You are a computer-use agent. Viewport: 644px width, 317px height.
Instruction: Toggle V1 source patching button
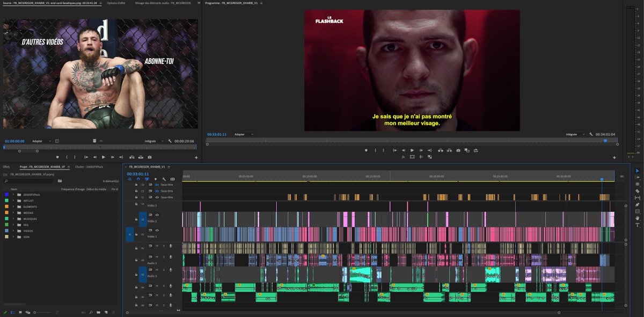129,234
